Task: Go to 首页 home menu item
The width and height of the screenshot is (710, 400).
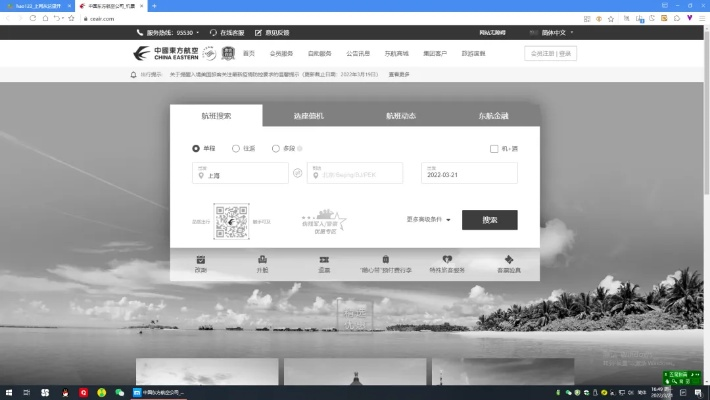Action: coord(249,53)
